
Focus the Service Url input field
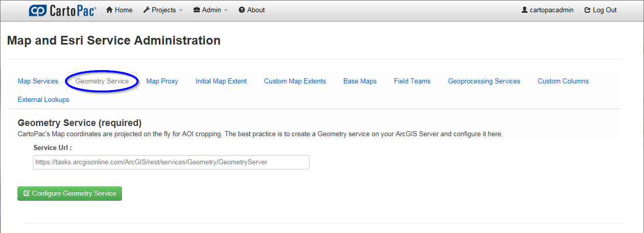[171, 162]
